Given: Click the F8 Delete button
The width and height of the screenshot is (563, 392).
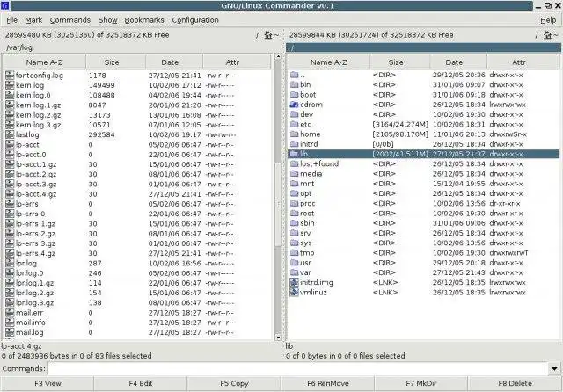Looking at the screenshot, I should (515, 383).
